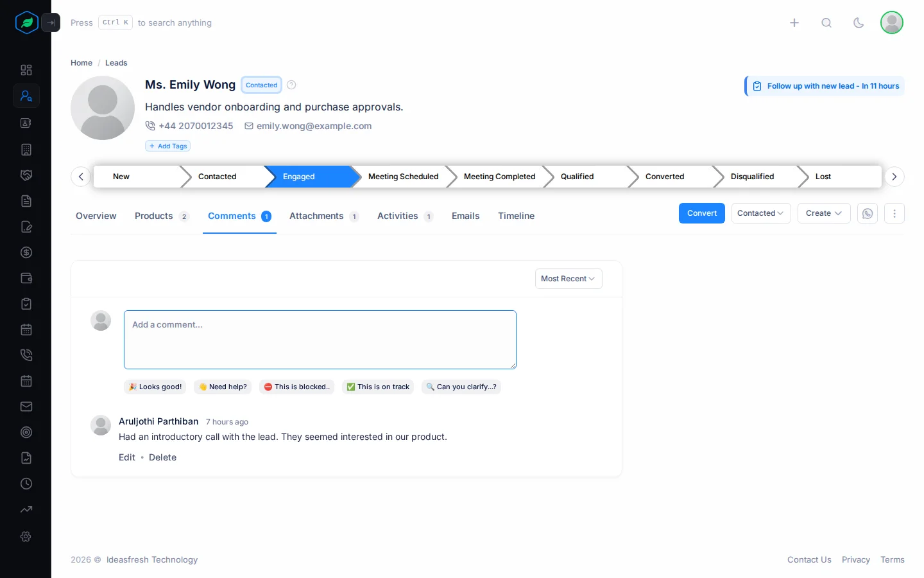This screenshot has height=578, width=924.
Task: Click Edit on Aruljothi's comment
Action: 127,457
